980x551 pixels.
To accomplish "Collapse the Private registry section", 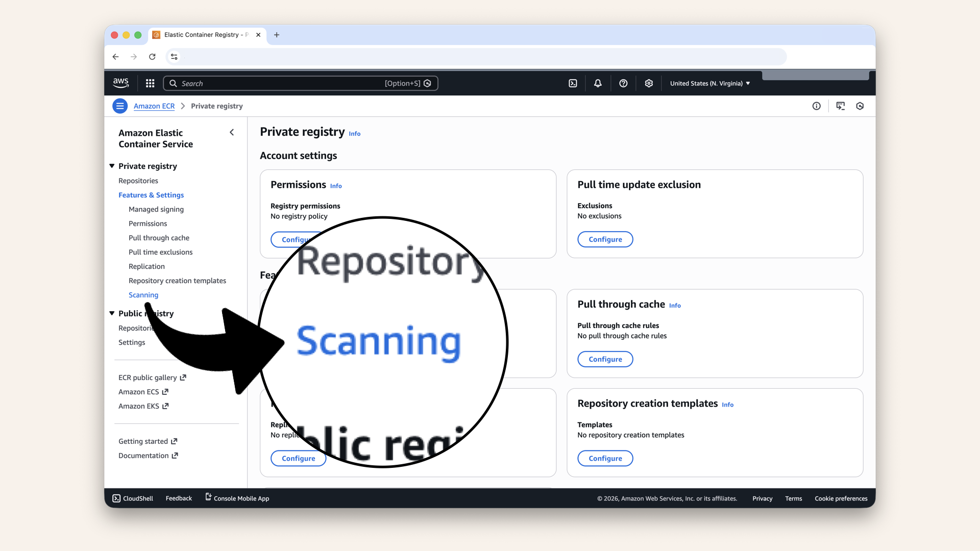I will 112,166.
